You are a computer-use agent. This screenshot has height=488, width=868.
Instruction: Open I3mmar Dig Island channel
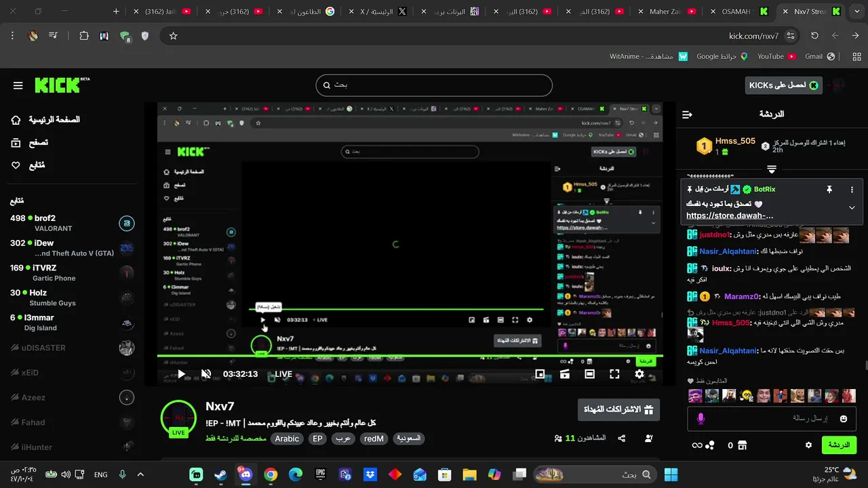(x=71, y=323)
